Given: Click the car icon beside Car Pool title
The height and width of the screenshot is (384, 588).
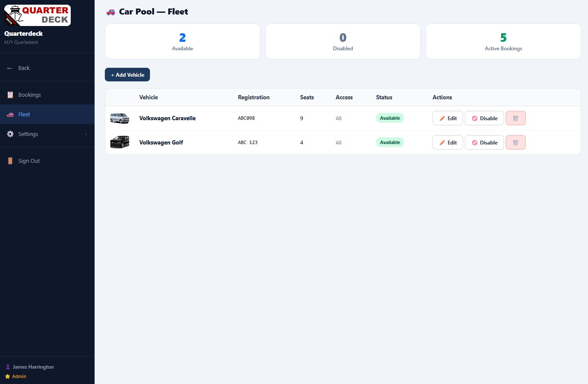Looking at the screenshot, I should tap(111, 12).
